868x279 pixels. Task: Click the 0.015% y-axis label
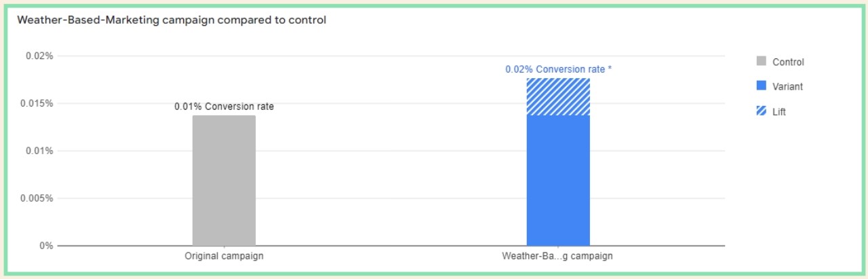37,103
